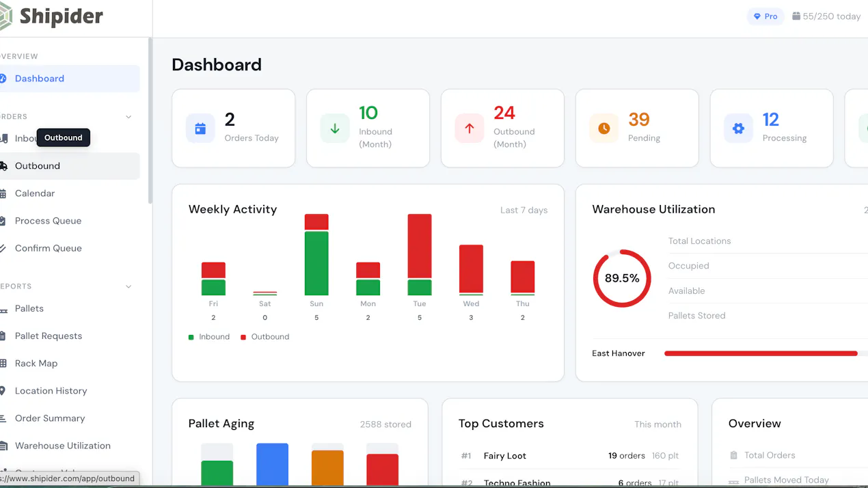
Task: Click the Warehouse Utilization sidebar icon
Action: (x=3, y=446)
